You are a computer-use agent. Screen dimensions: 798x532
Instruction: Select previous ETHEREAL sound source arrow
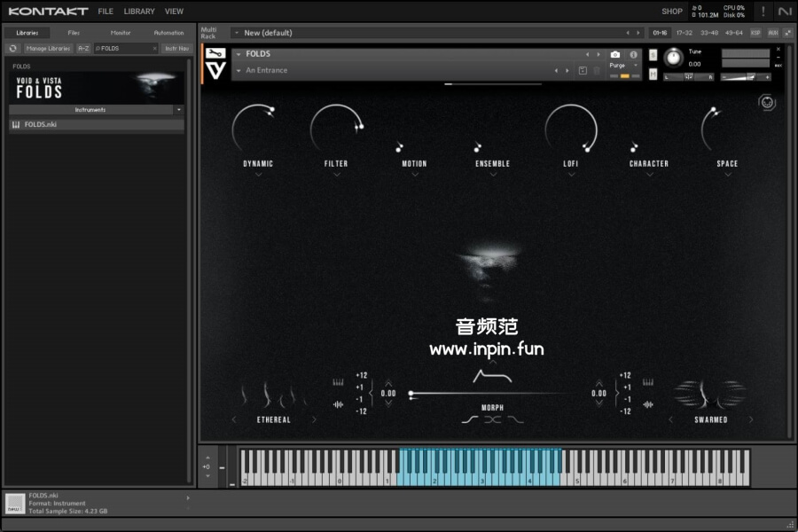(234, 420)
